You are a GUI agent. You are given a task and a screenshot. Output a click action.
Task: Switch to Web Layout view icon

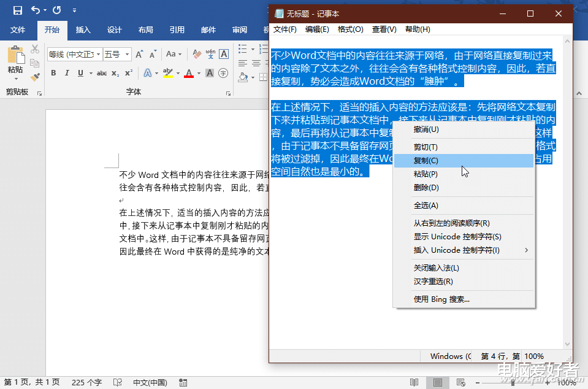(461, 383)
